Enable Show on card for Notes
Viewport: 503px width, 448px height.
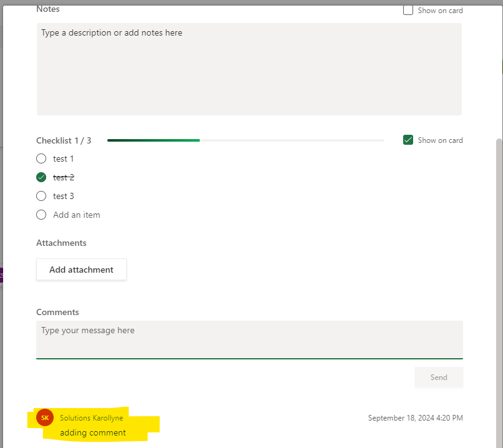408,10
